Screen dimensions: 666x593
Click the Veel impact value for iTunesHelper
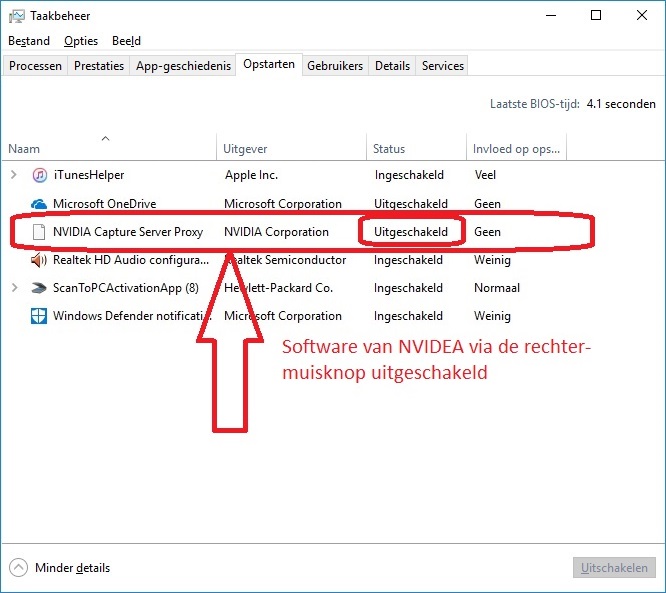[485, 175]
